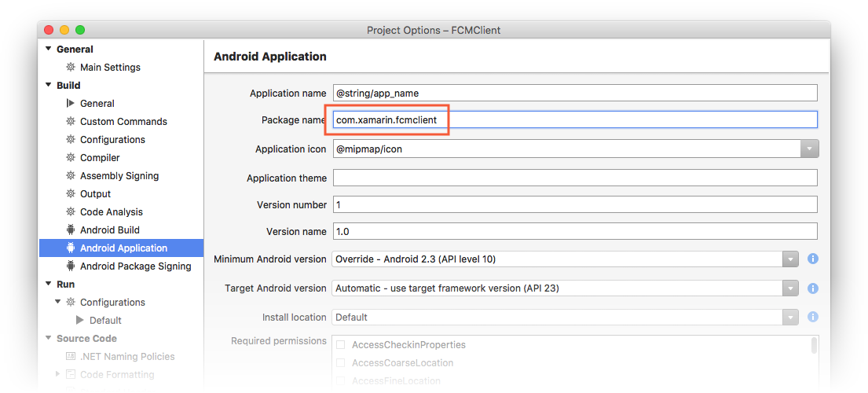Collapse the General section
The height and width of the screenshot is (393, 868).
[49, 50]
